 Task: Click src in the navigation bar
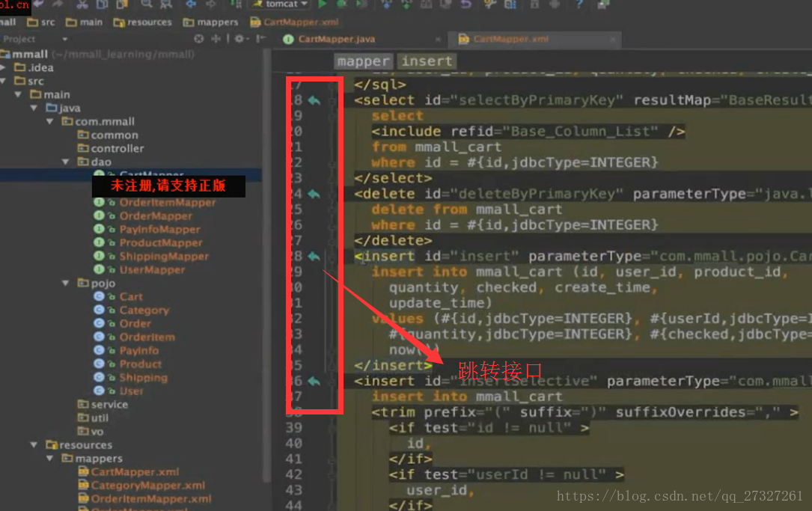[41, 22]
